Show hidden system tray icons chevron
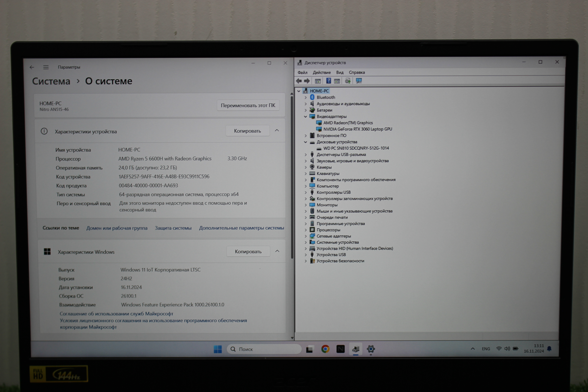The width and height of the screenshot is (588, 392). [x=473, y=349]
